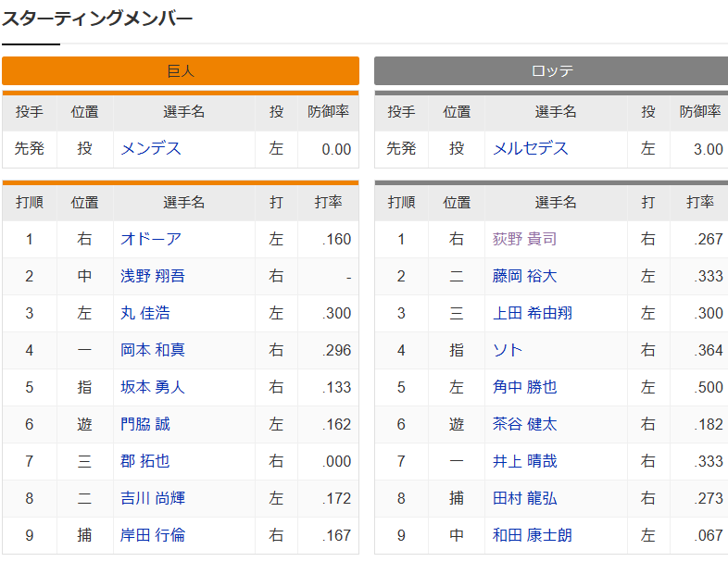
Task: Open pitcher メルセデス player page
Action: 530,149
